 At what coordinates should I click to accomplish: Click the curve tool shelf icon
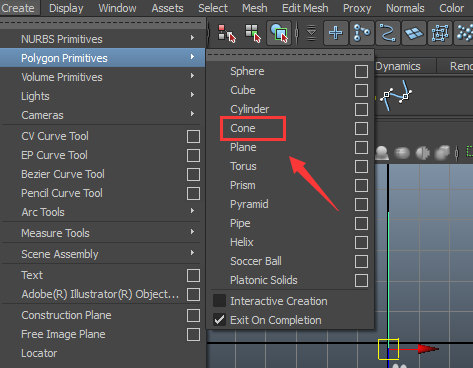(x=397, y=95)
